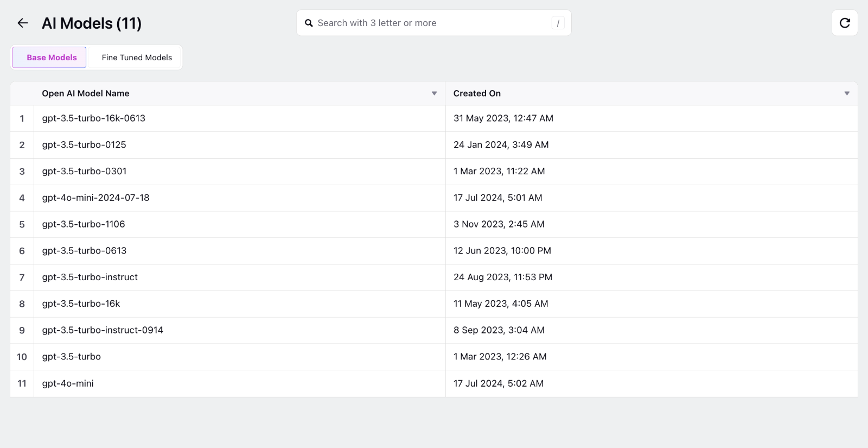
Task: Select the gpt-3.5-turbo cell in row 10
Action: click(x=240, y=357)
